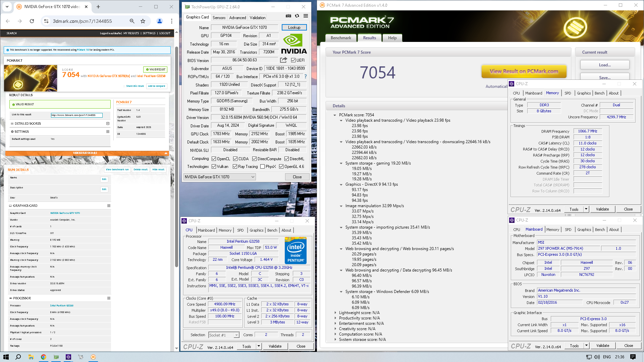The width and height of the screenshot is (644, 362).
Task: Open File Explorer from taskbar
Action: click(x=31, y=357)
